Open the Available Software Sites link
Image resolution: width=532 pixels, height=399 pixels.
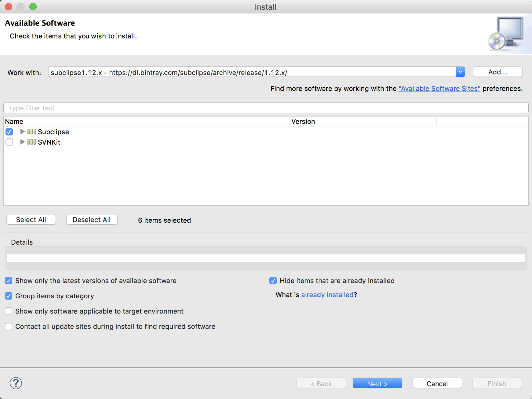[x=439, y=88]
